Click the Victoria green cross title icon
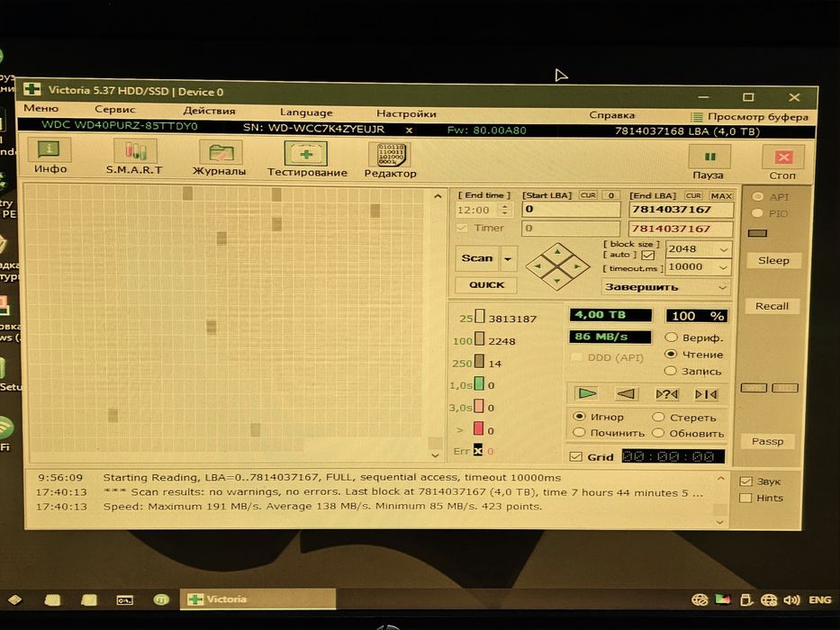The width and height of the screenshot is (840, 630). (32, 89)
